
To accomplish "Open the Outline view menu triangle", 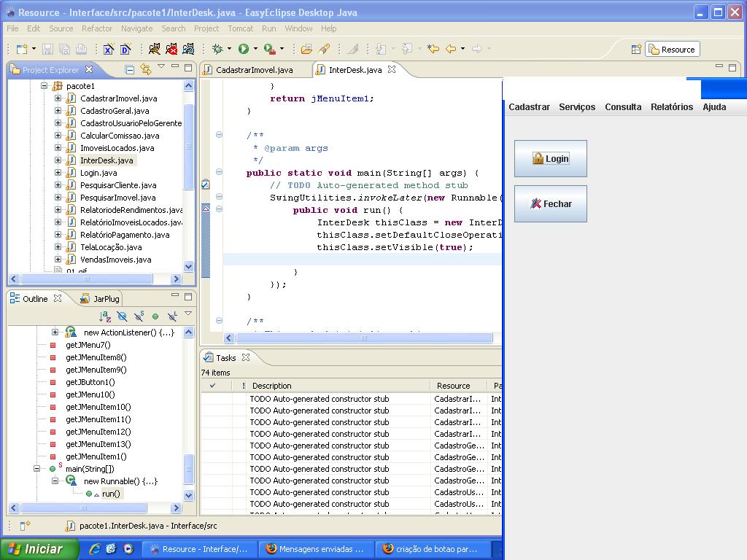I will (x=188, y=314).
